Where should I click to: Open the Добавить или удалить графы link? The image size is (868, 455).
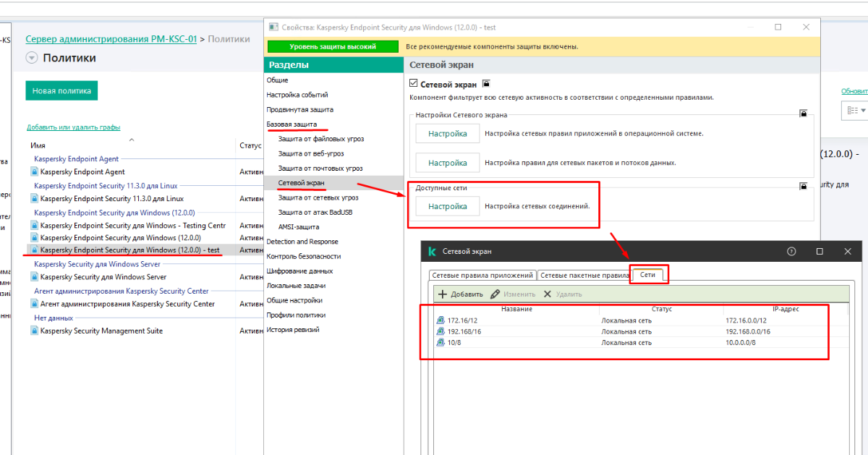(x=73, y=127)
